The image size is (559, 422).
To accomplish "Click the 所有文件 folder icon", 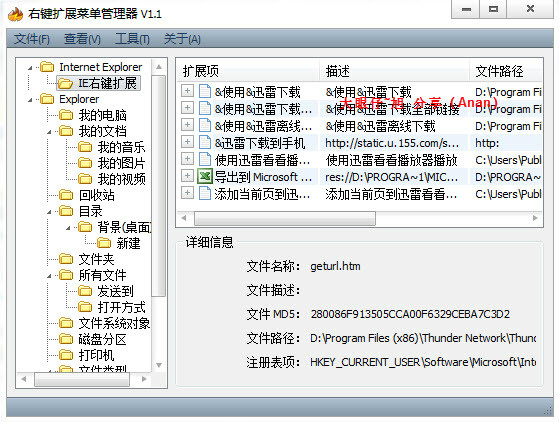I will (66, 275).
